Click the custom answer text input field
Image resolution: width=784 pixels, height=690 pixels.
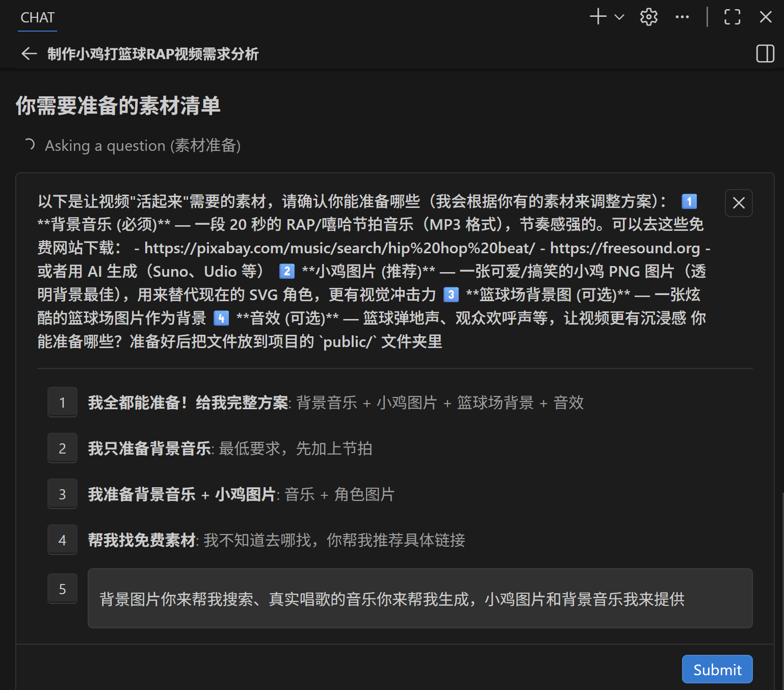point(420,599)
